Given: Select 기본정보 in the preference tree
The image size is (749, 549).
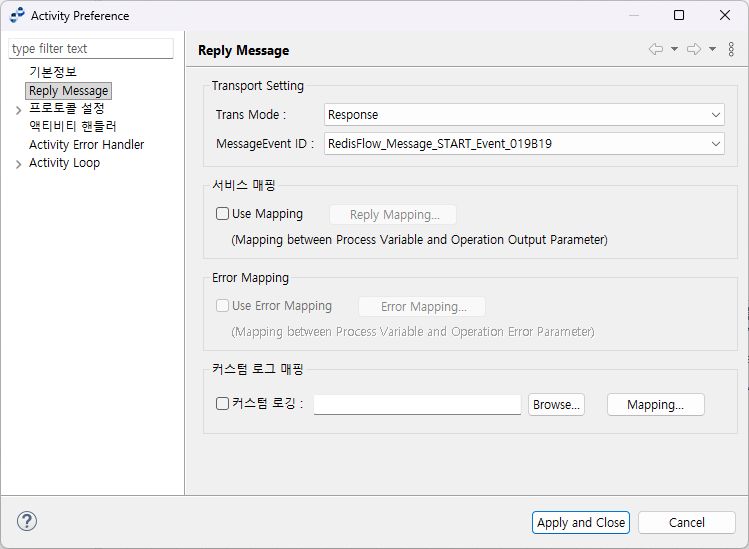Looking at the screenshot, I should 52,72.
